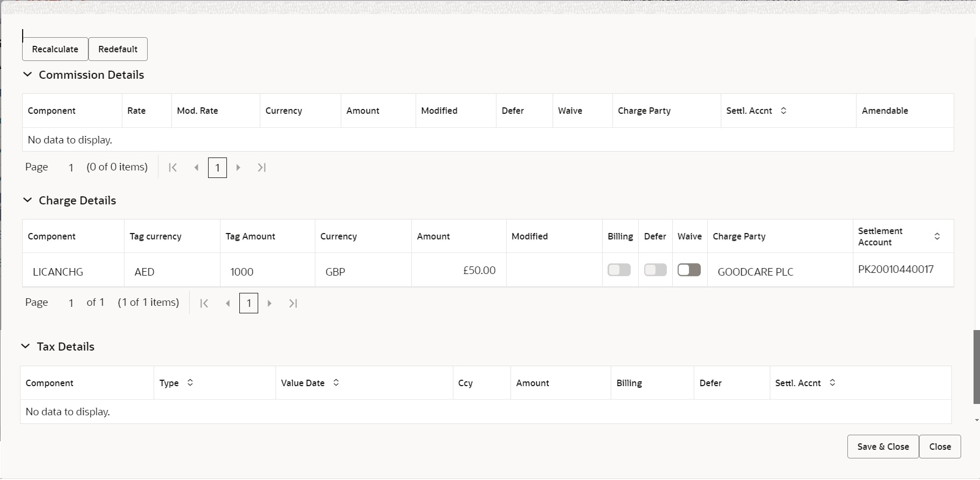Toggle Billing switch for LICANCHG charge
Viewport: 980px width, 480px height.
coord(619,270)
